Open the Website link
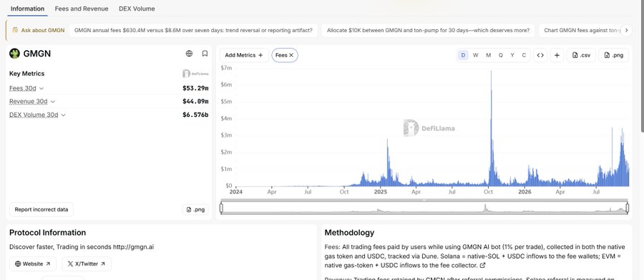This screenshot has width=644, height=280. point(32,264)
